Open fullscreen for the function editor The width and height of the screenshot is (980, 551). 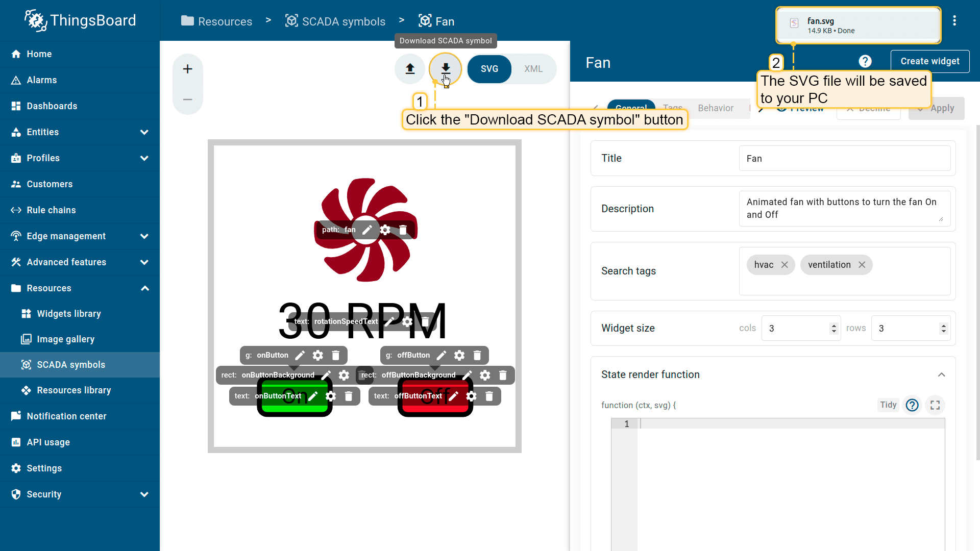(x=935, y=405)
